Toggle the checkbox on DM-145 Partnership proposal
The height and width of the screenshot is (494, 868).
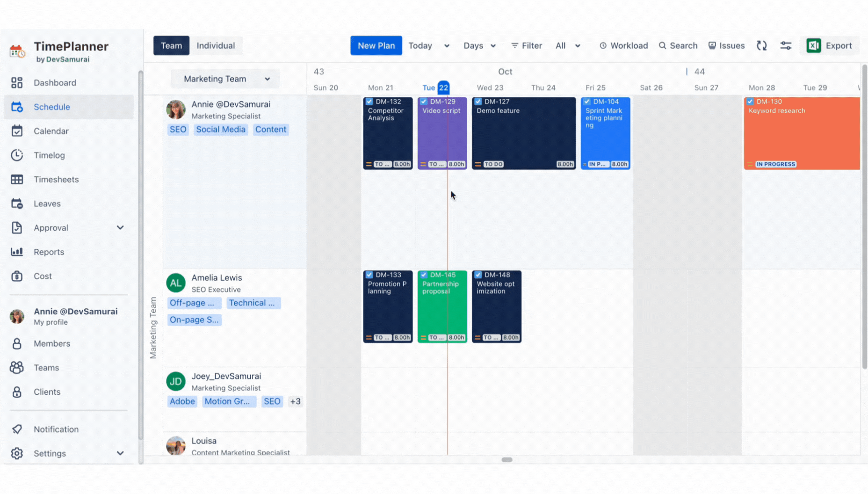point(424,275)
